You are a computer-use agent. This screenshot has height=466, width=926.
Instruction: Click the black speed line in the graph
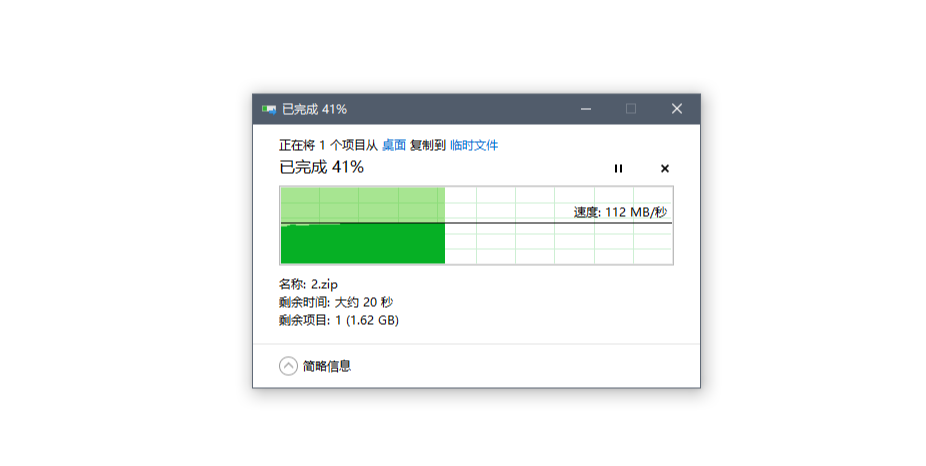pos(476,223)
